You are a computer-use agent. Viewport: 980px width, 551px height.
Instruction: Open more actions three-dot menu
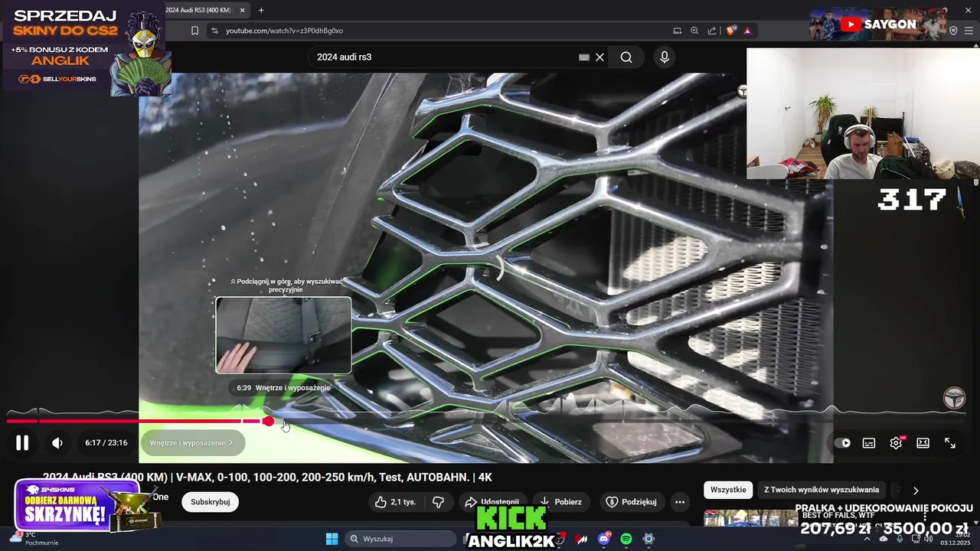click(680, 502)
